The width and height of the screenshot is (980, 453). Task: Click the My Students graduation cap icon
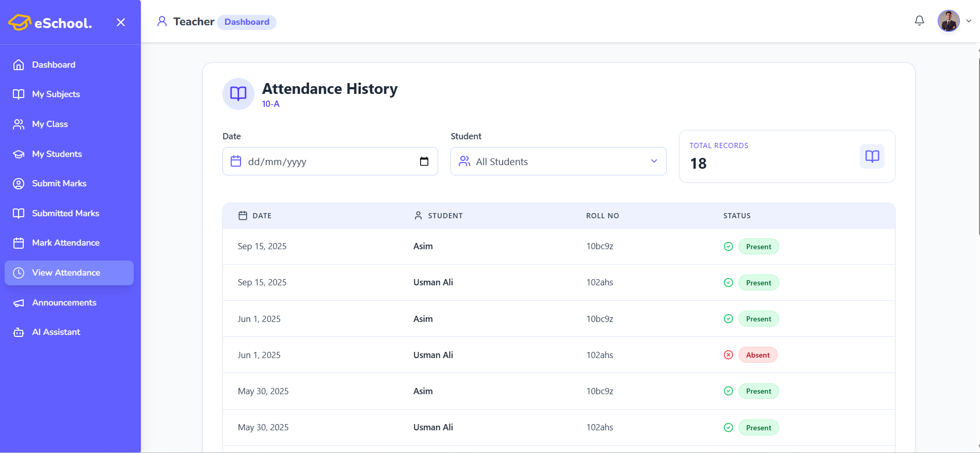pos(19,154)
